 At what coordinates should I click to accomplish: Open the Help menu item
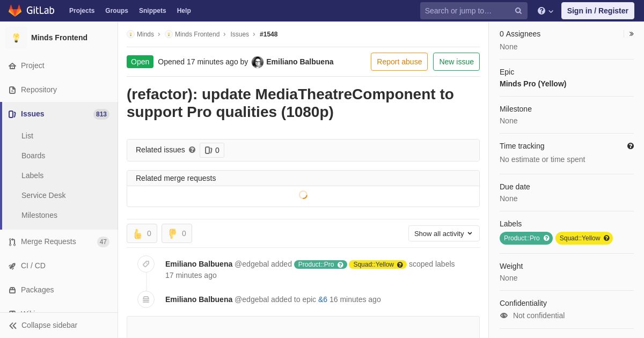184,11
